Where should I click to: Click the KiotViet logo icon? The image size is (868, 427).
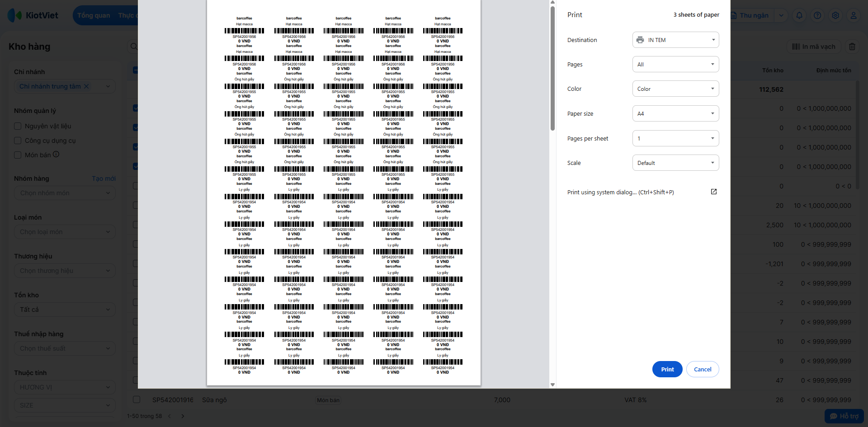point(15,15)
